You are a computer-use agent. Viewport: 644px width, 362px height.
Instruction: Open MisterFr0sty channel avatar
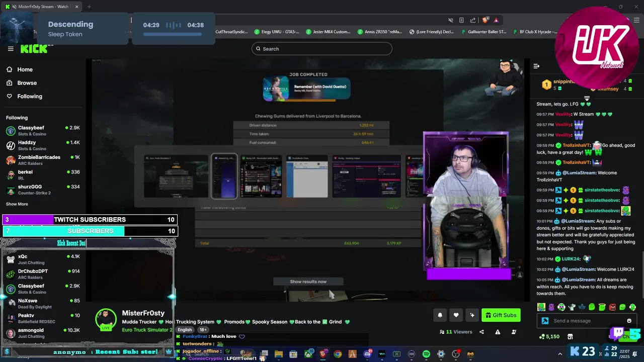coord(106,320)
